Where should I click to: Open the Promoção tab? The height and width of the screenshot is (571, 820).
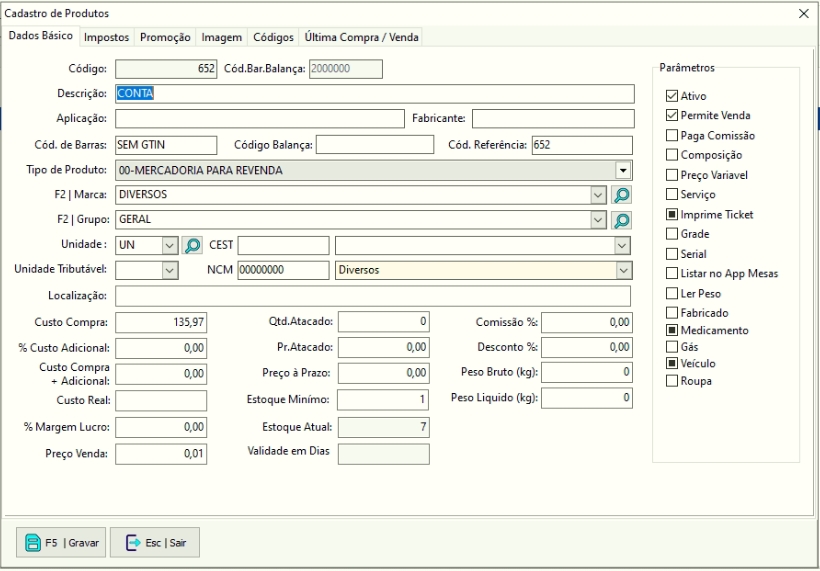coord(165,37)
